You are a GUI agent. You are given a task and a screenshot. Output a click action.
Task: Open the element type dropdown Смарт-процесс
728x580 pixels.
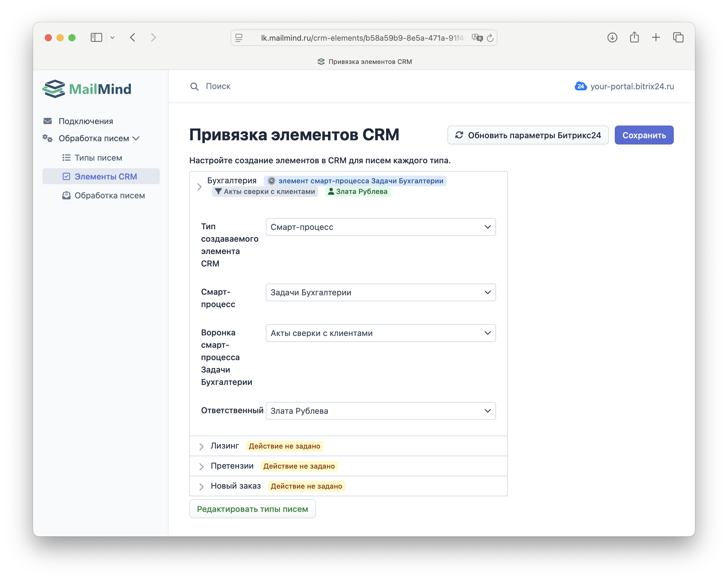[381, 227]
